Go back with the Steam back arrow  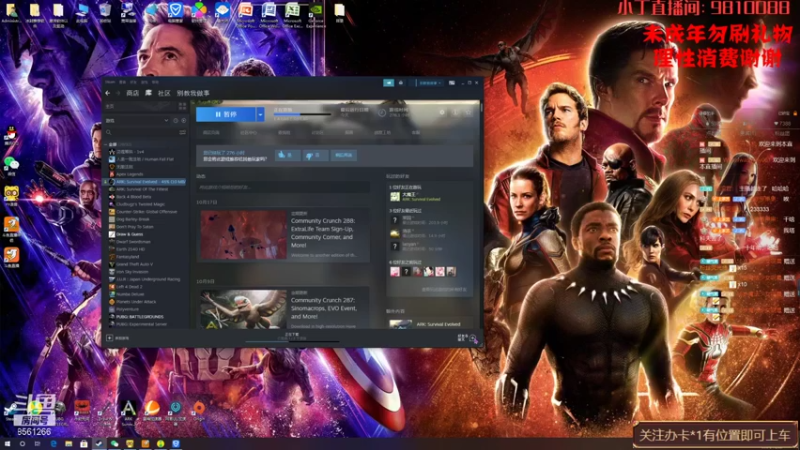tap(108, 93)
